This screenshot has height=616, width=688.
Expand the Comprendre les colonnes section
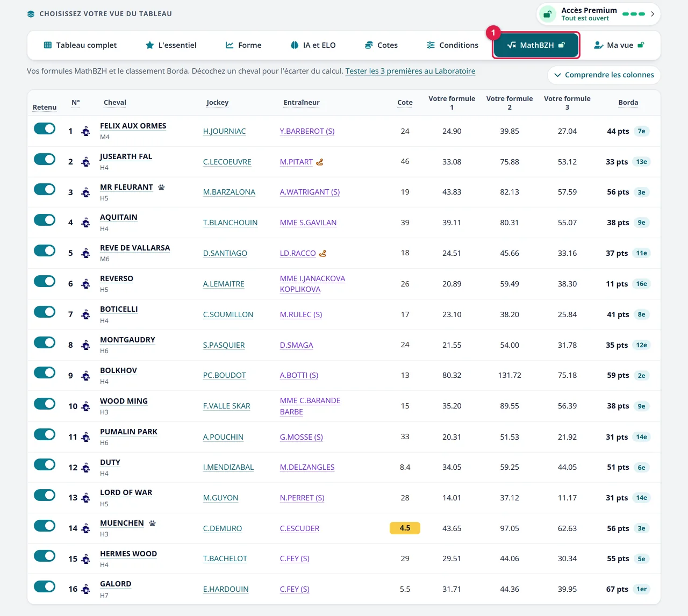(604, 75)
